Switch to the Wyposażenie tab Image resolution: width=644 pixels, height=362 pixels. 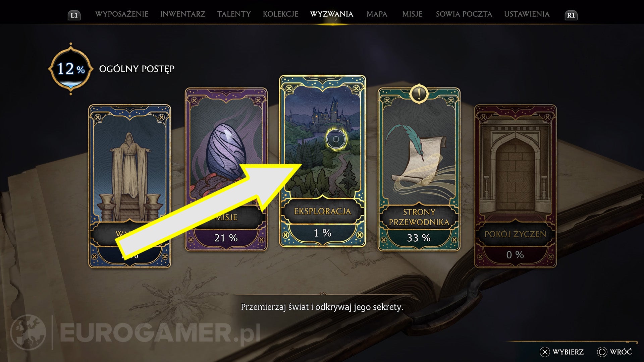(x=122, y=14)
